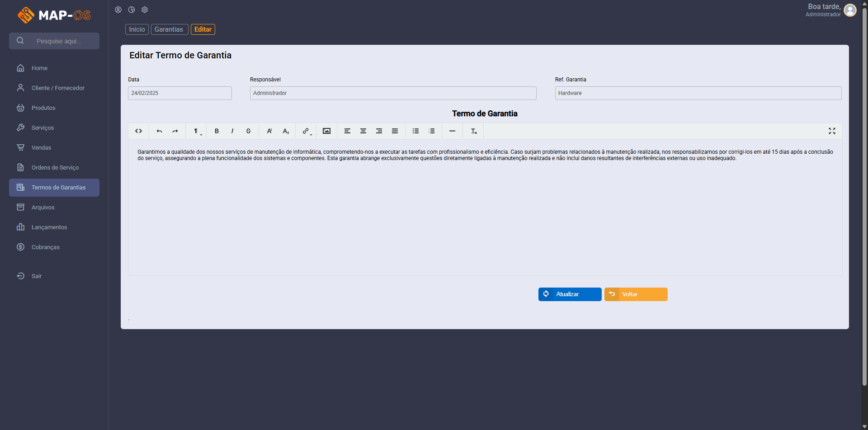The height and width of the screenshot is (430, 868).
Task: Insert unordered bullet list
Action: click(415, 131)
